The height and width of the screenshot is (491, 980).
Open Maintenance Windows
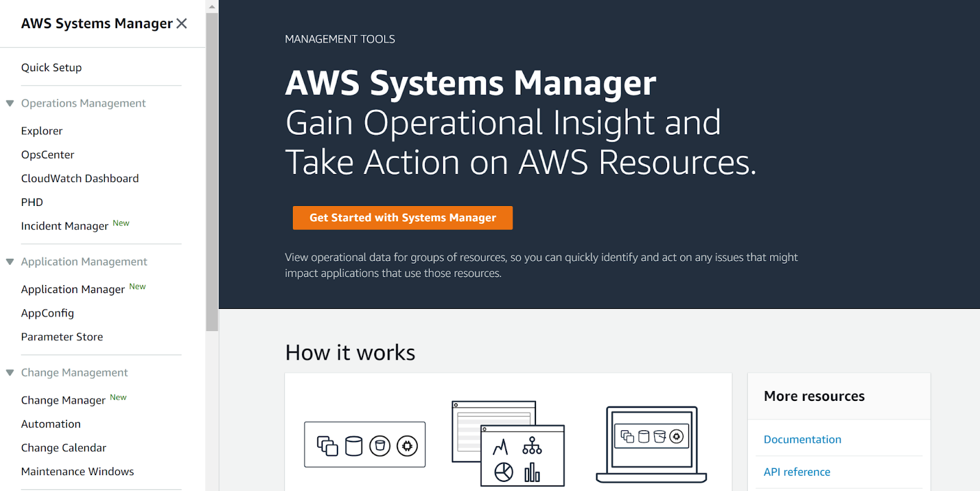tap(77, 472)
